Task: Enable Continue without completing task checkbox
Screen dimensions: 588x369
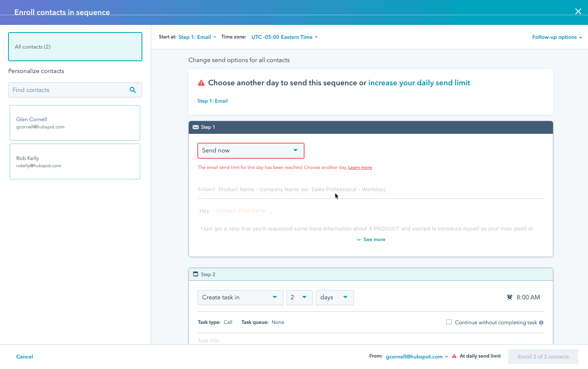Action: tap(449, 322)
